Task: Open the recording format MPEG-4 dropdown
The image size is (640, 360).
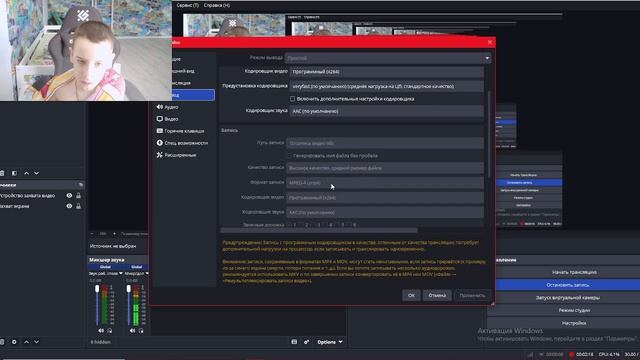Action: click(x=385, y=183)
